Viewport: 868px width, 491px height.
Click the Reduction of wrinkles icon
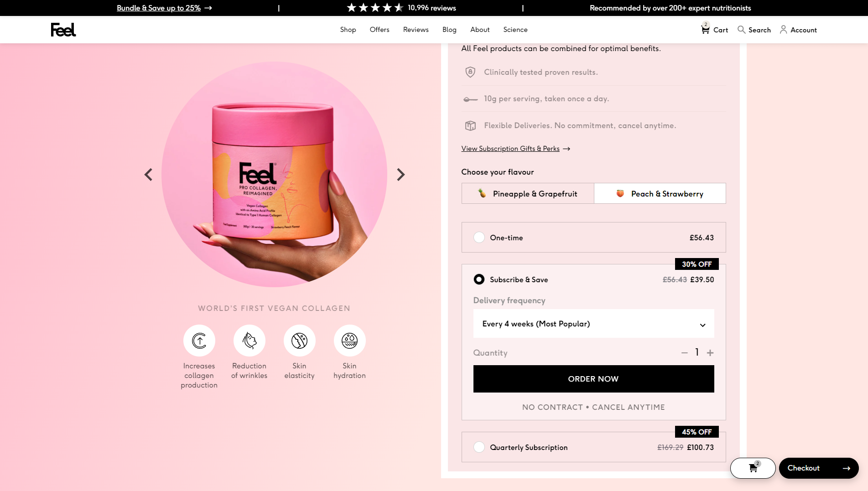(249, 341)
